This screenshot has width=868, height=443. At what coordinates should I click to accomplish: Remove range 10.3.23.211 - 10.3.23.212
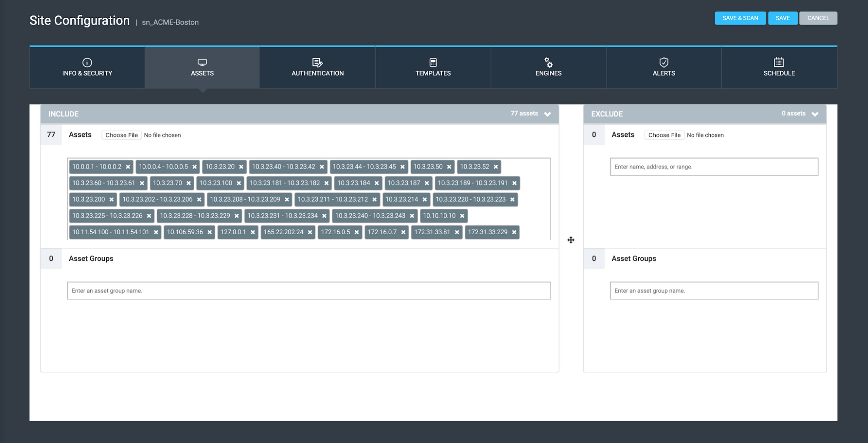pos(375,200)
